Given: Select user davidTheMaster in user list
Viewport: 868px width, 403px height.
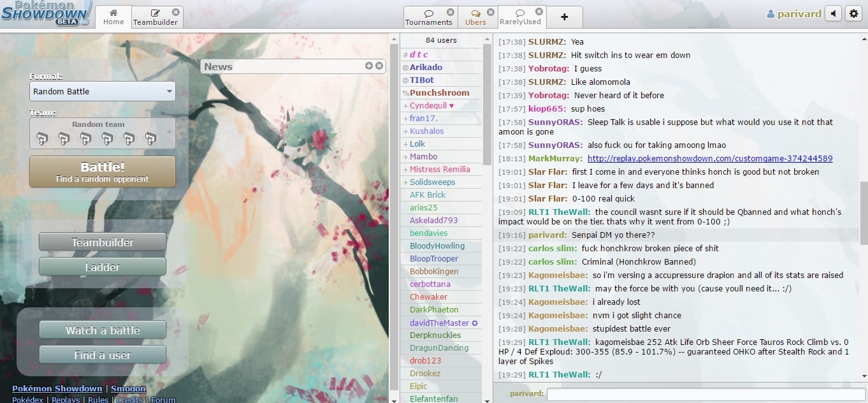Looking at the screenshot, I should [441, 322].
